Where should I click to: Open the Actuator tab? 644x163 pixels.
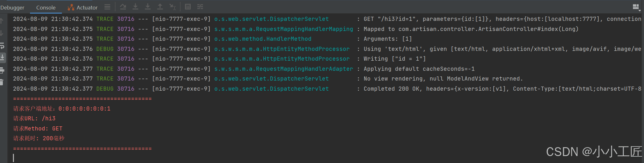(83, 7)
